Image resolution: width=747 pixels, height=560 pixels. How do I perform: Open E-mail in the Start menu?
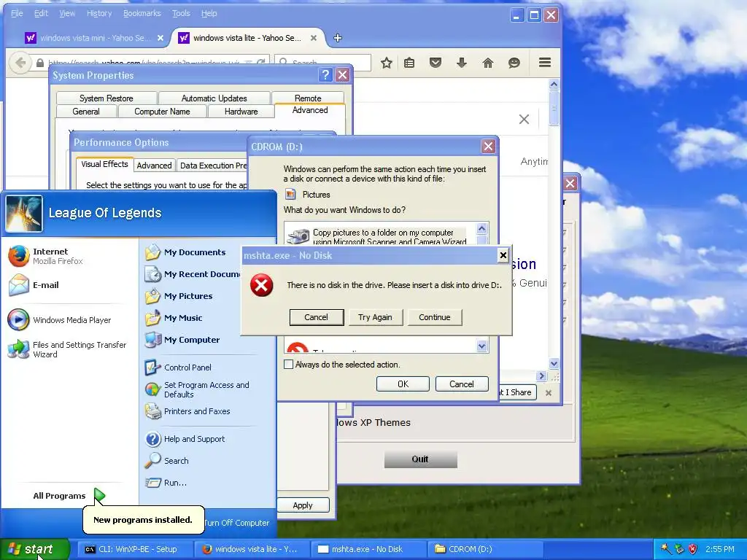34,285
